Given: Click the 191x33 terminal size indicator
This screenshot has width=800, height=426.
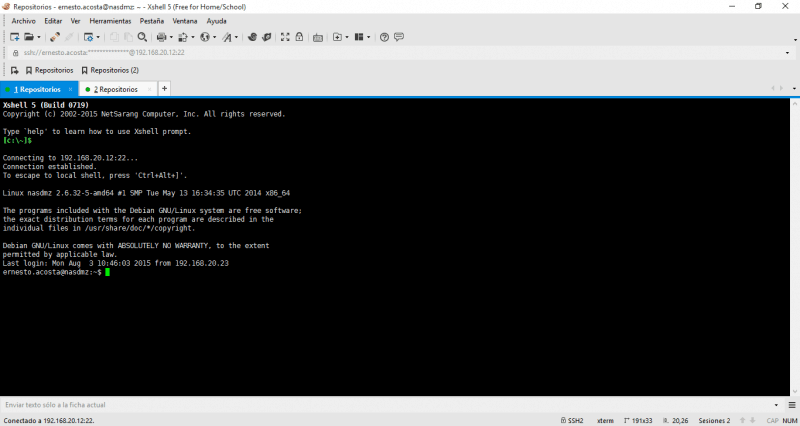Looking at the screenshot, I should click(x=638, y=421).
